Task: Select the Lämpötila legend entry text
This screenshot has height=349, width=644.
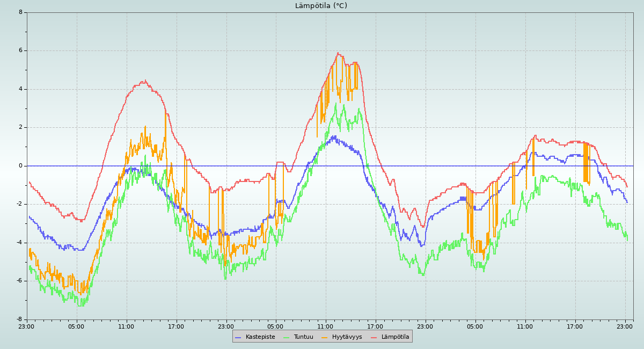Action: (395, 337)
